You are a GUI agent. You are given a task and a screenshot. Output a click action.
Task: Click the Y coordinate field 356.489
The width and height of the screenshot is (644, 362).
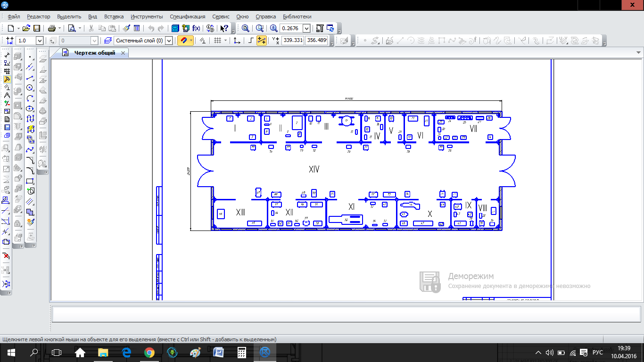point(316,41)
